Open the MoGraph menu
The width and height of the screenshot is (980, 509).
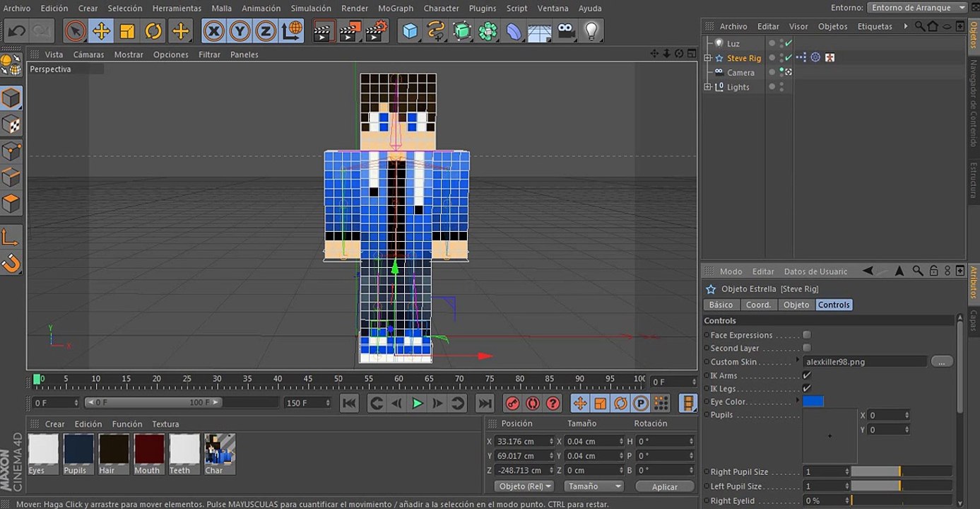coord(396,8)
